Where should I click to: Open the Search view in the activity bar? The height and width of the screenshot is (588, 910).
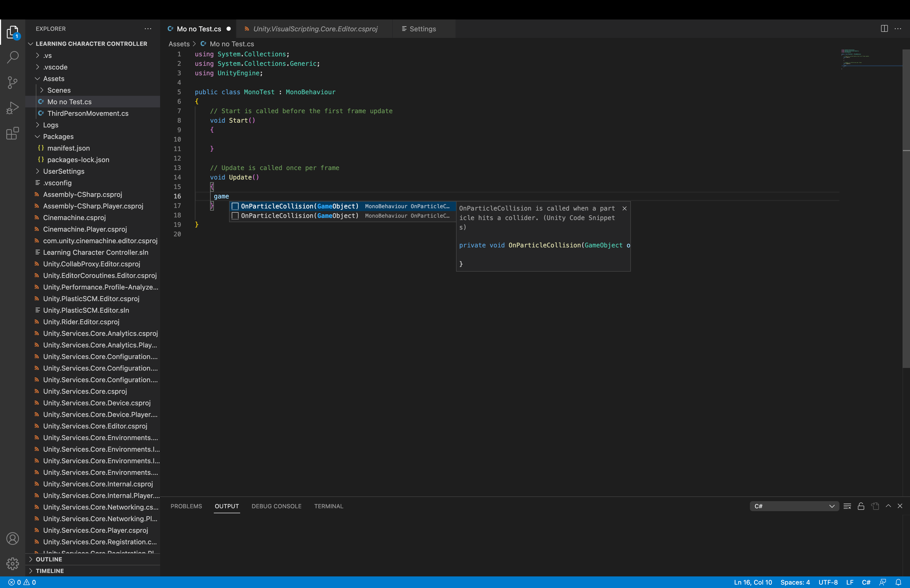coord(13,57)
